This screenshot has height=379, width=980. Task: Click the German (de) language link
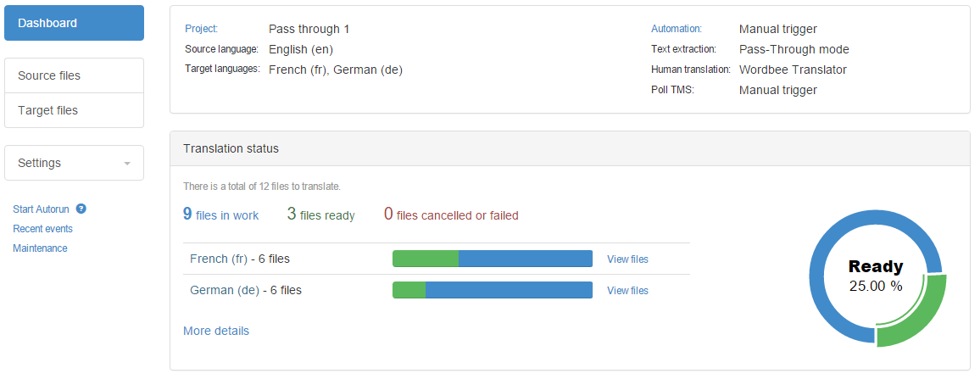pyautogui.click(x=224, y=290)
